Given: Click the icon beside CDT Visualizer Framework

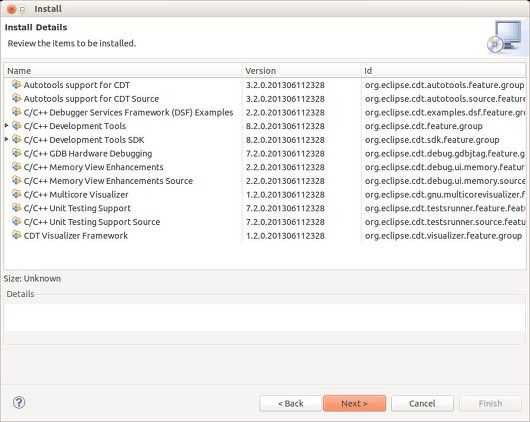Looking at the screenshot, I should point(16,235).
